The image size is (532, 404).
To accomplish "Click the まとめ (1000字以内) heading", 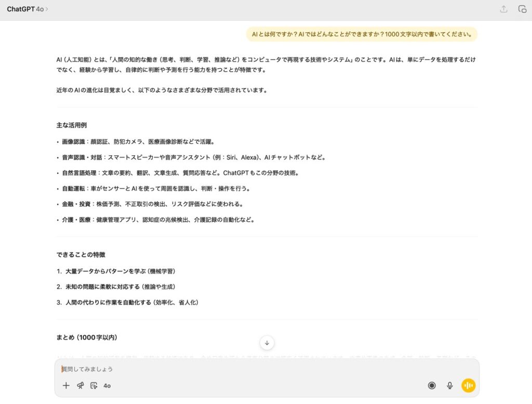I will coord(86,337).
